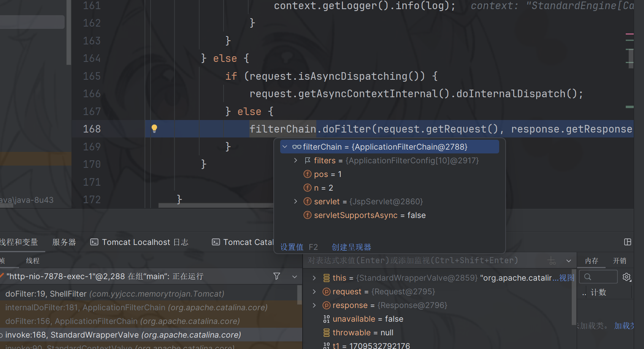Click the add to watches icon
Screen dimensions: 644x349
tap(552, 261)
